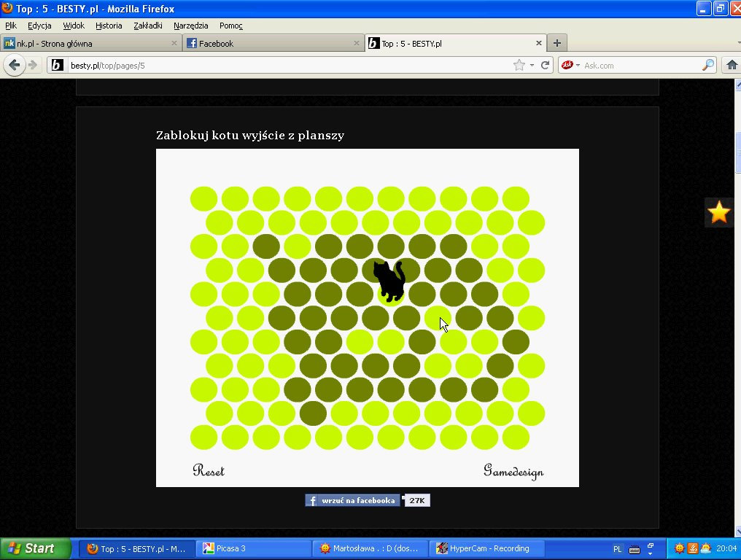This screenshot has width=741, height=560.
Task: Switch to the nk.pl - Strona główna tab
Action: pos(91,43)
